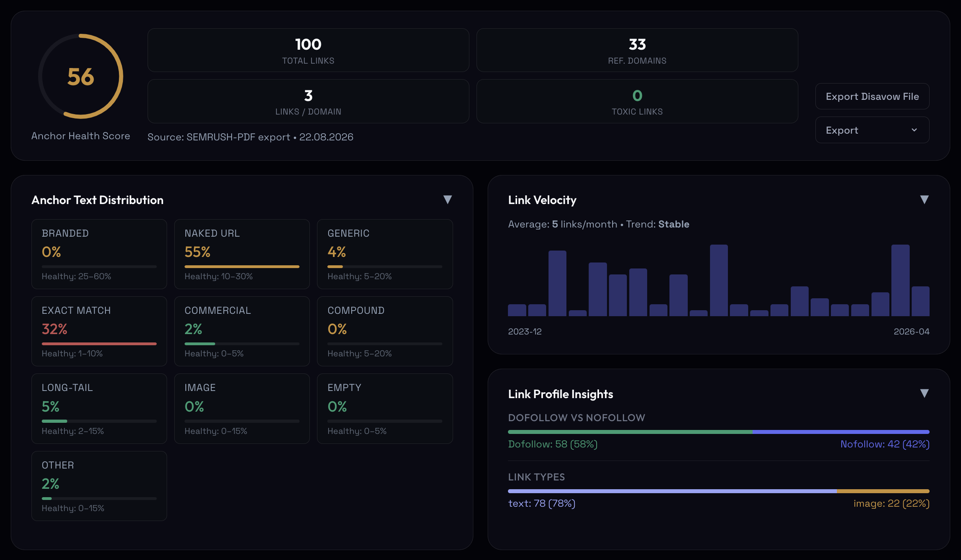Click the Healthy: 1–10% hint
Screen dimensions: 961x560
72,353
